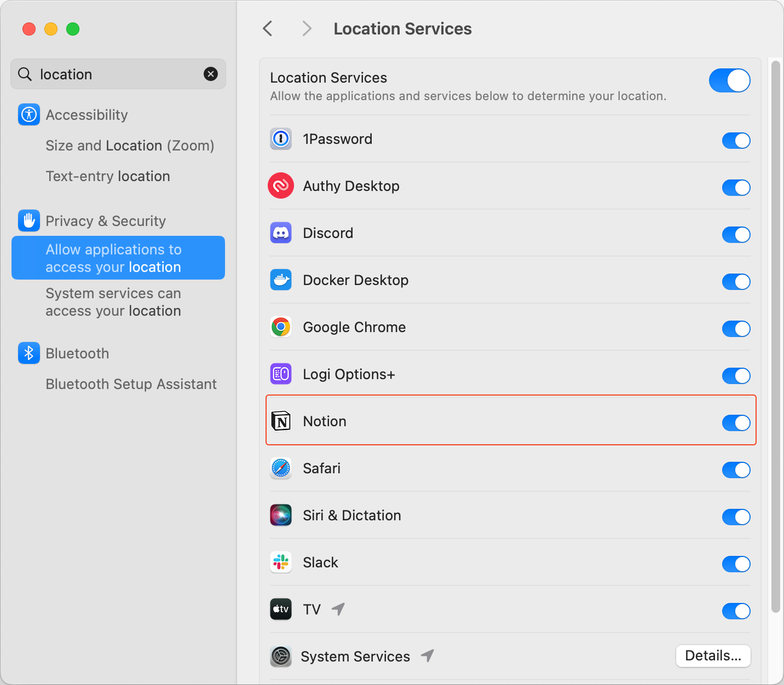This screenshot has width=784, height=685.
Task: Click the Privacy & Security hand icon
Action: 29,220
